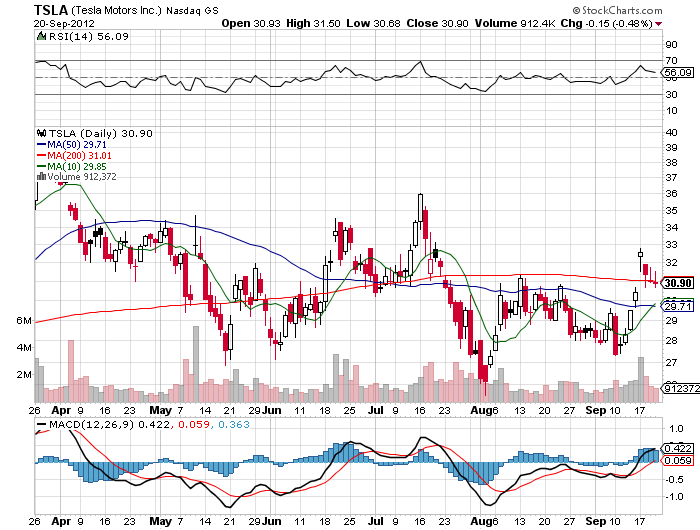Click the '90' level on the RSI axis
700x530 pixels.
click(671, 45)
